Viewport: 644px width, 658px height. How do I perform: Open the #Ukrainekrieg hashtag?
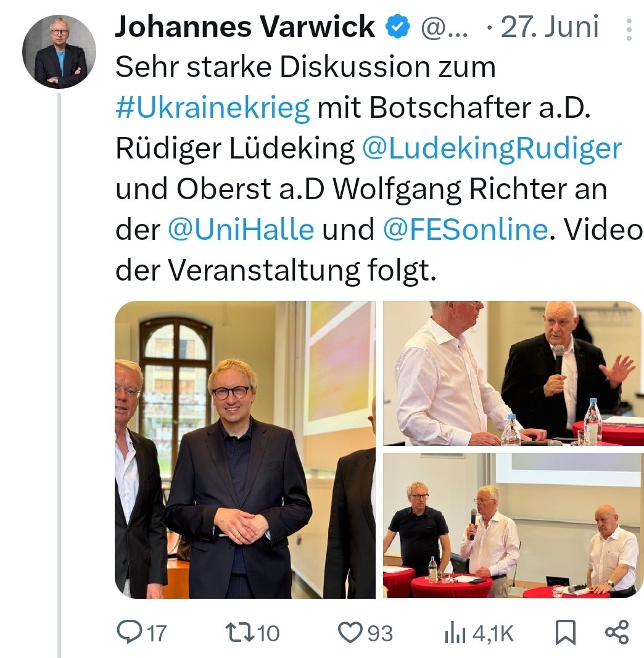(213, 108)
